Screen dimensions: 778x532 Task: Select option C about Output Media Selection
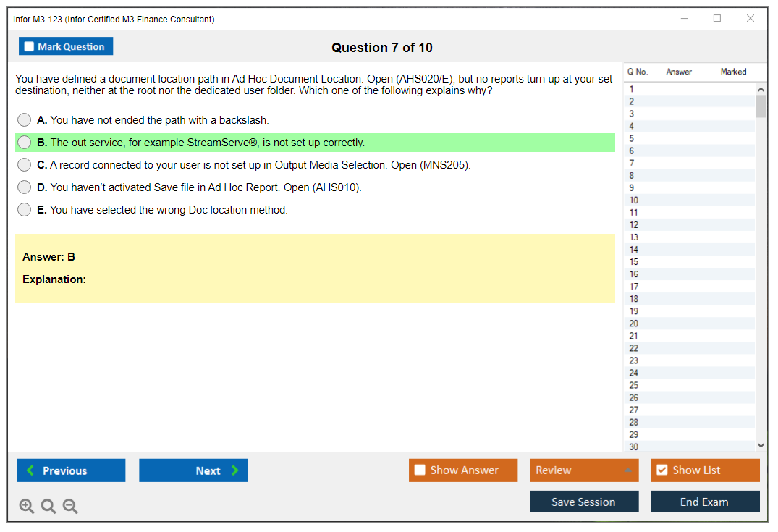point(25,165)
